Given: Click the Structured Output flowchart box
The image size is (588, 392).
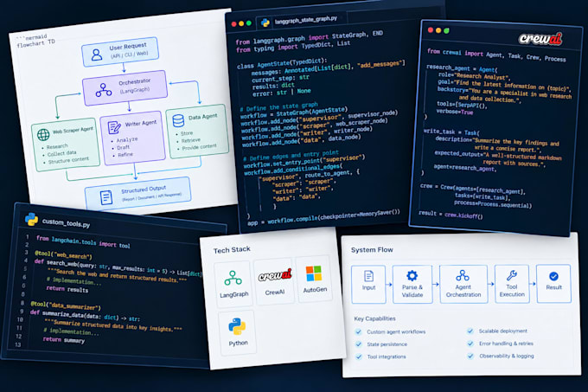Looking at the screenshot, I should [138, 194].
